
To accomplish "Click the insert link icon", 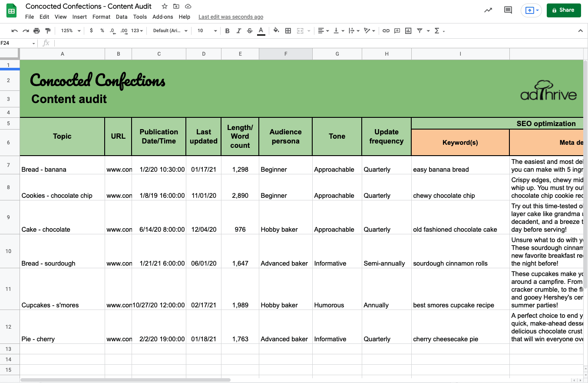I will (386, 31).
